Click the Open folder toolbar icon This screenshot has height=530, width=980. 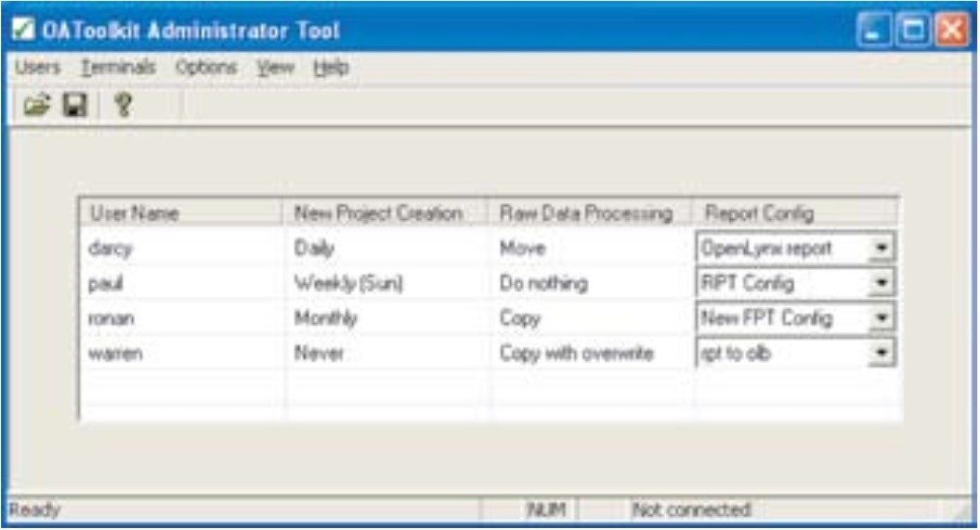[x=37, y=104]
